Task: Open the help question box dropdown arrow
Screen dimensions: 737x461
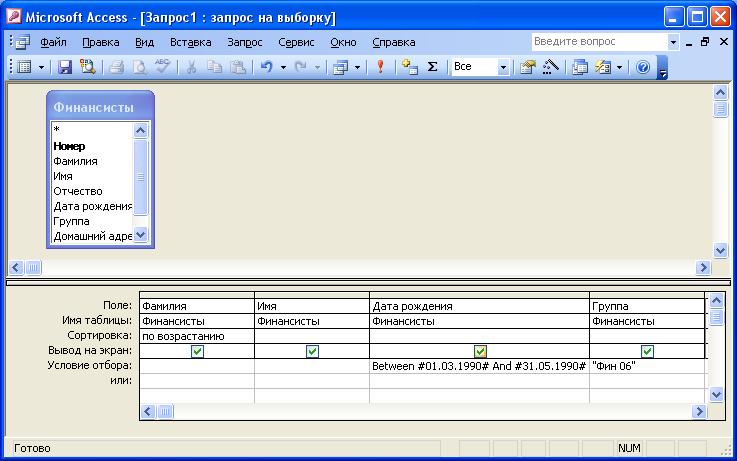Action: (673, 42)
